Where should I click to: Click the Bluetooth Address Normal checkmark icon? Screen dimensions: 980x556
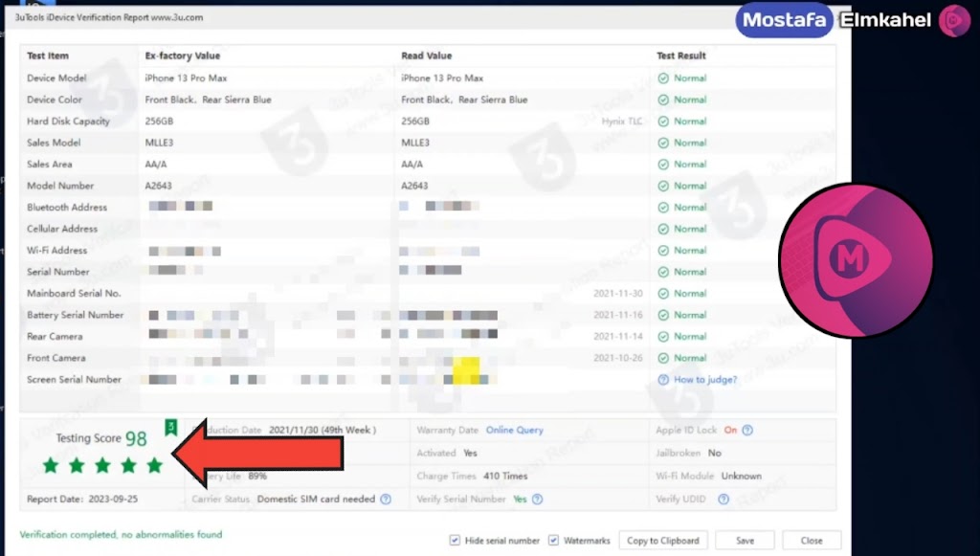(663, 208)
